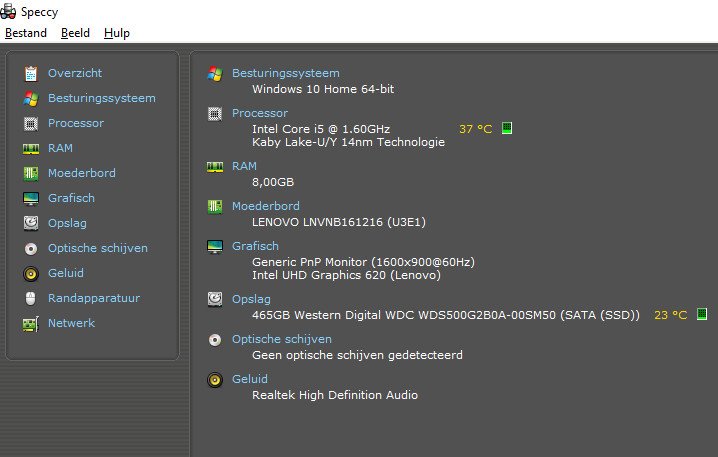
Task: Open the Bestand menu
Action: pos(26,33)
